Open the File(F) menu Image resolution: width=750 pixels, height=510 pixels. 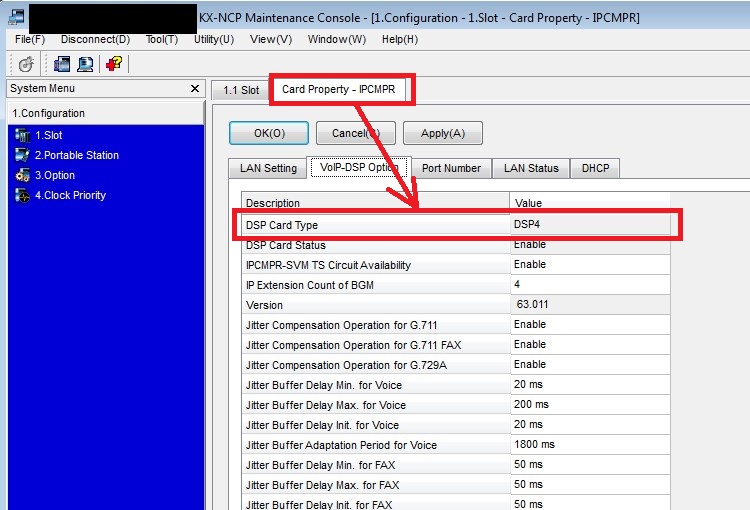tap(30, 39)
